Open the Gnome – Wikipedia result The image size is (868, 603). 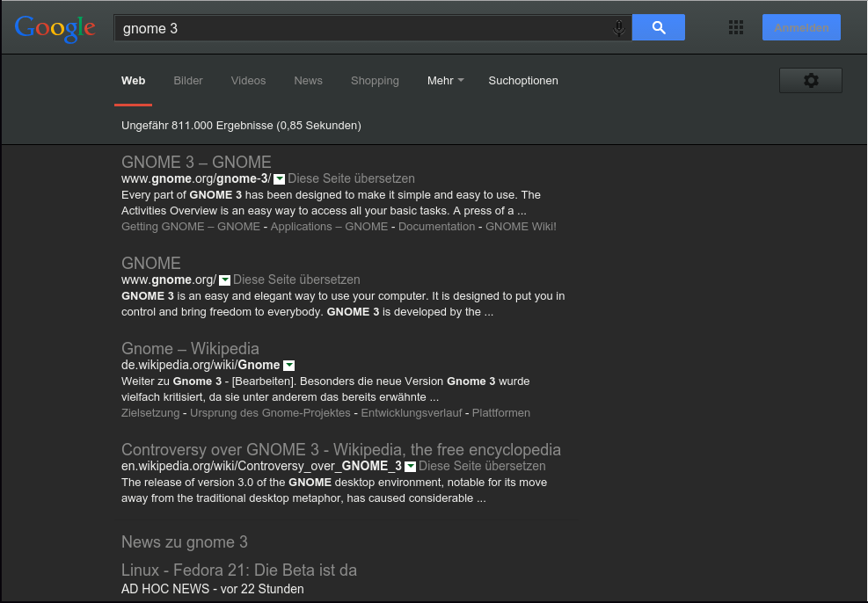pos(190,348)
